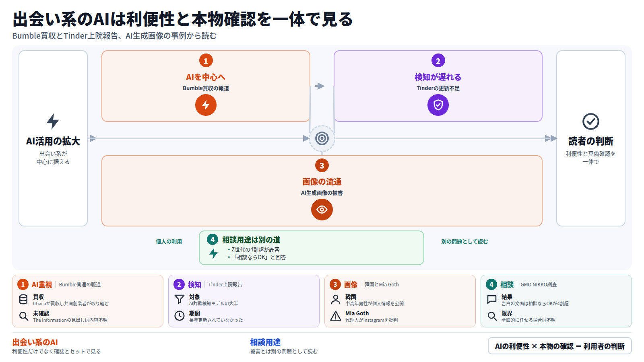Click the subtitle starting with Bumble買収とTinder上院報告

(x=114, y=36)
